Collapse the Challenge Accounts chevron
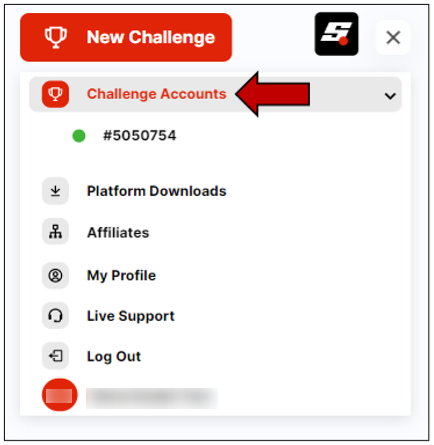Image resolution: width=434 pixels, height=445 pixels. (390, 96)
